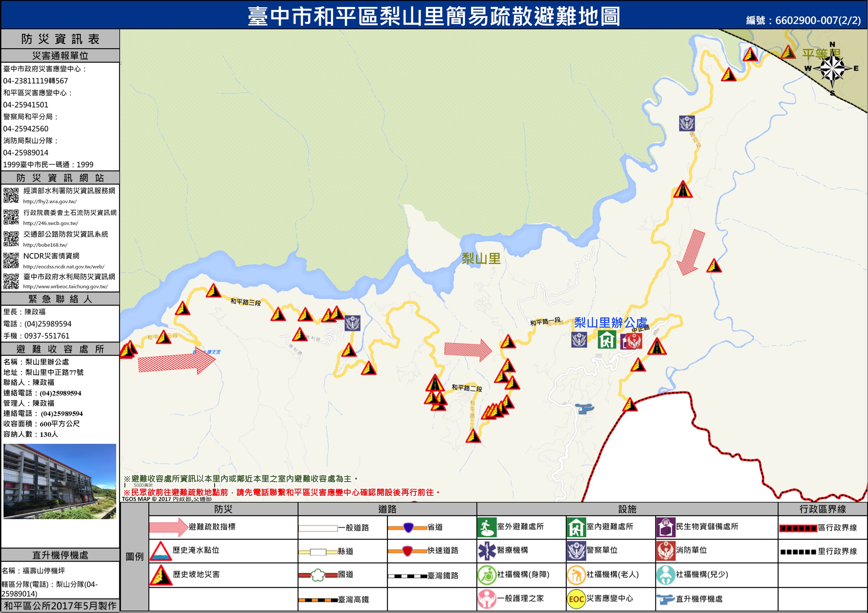The height and width of the screenshot is (613, 868).
Task: Click the 梨山里辦公處 blue map label
Action: [610, 323]
